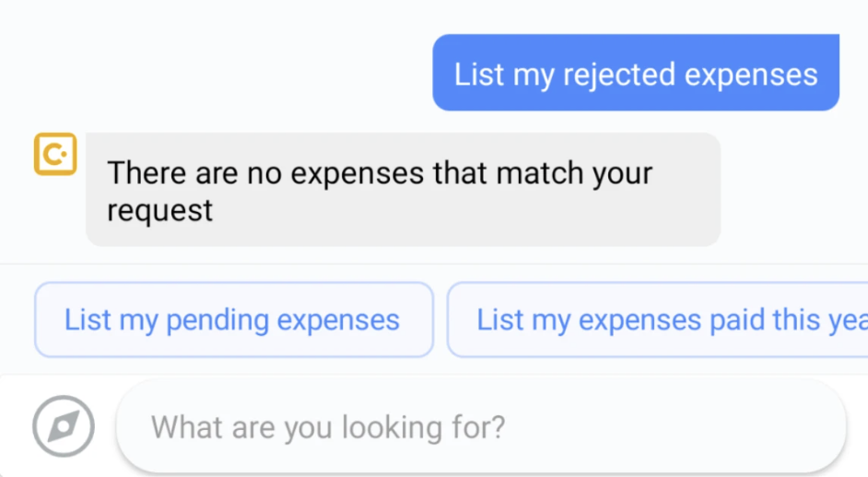868x477 pixels.
Task: Select the 'List my rejected expenses' sent message
Action: click(636, 73)
